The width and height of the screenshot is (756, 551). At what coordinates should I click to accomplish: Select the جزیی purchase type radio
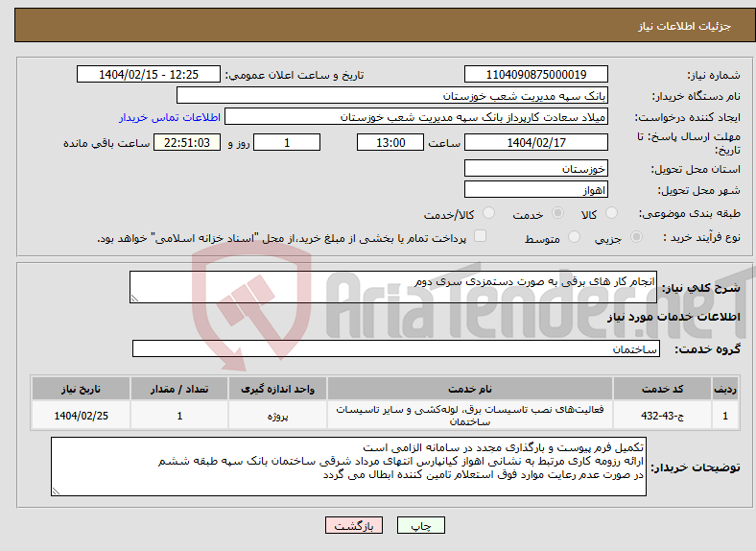pyautogui.click(x=636, y=236)
